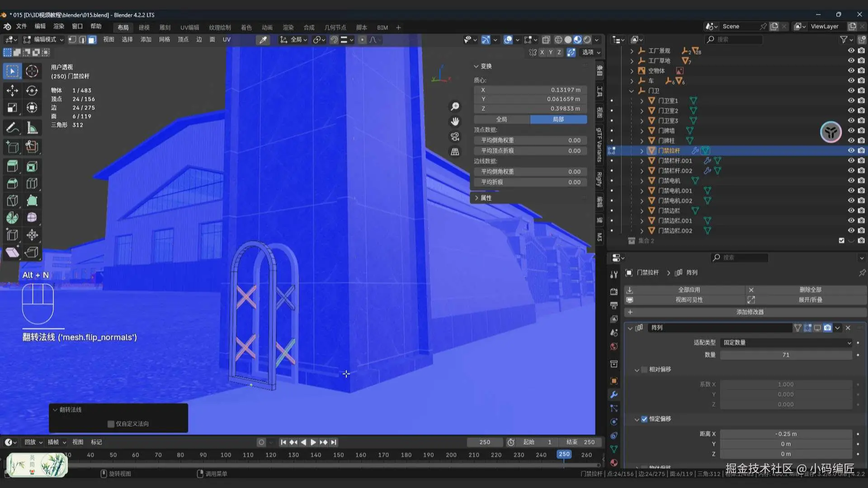This screenshot has height=488, width=868.
Task: Click frame 150 on the timeline
Action: tap(338, 455)
